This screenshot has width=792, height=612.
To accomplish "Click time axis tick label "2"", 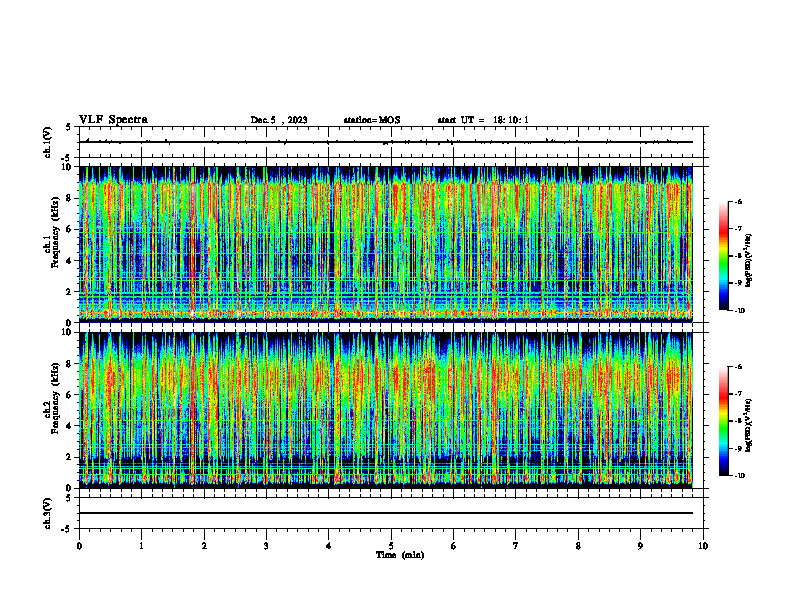I will (204, 546).
